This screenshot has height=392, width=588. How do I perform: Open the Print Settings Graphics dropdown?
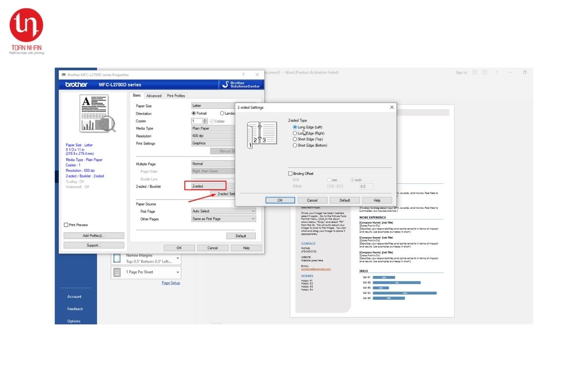(213, 144)
